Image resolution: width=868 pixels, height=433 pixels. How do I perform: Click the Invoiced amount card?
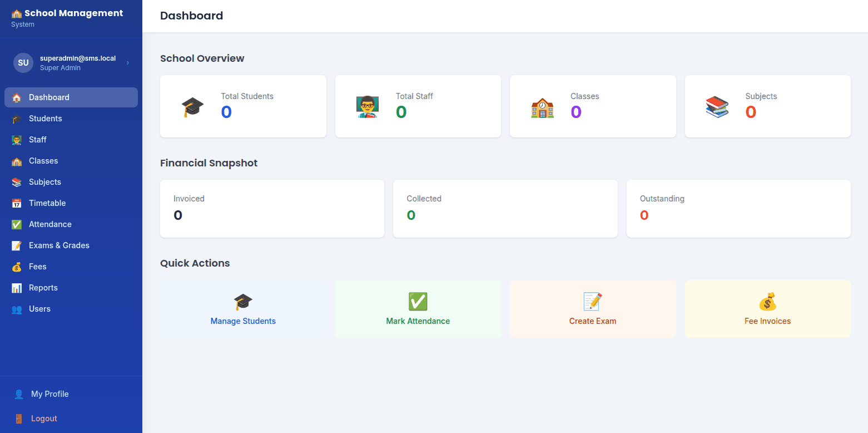point(272,209)
